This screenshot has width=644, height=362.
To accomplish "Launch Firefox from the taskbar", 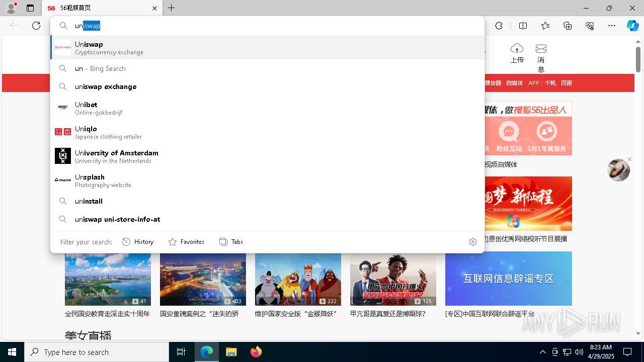I will [256, 352].
